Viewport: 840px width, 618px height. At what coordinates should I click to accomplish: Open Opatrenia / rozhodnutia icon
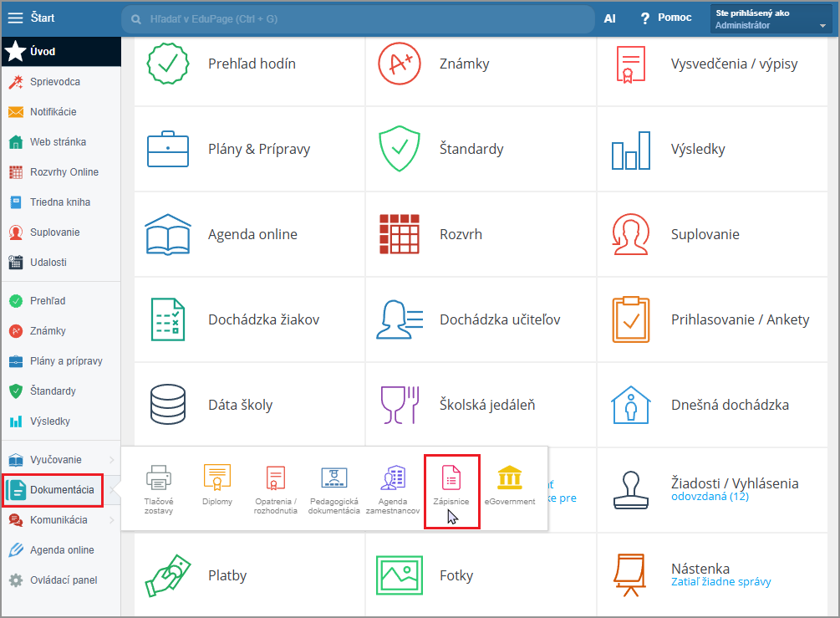pyautogui.click(x=276, y=478)
